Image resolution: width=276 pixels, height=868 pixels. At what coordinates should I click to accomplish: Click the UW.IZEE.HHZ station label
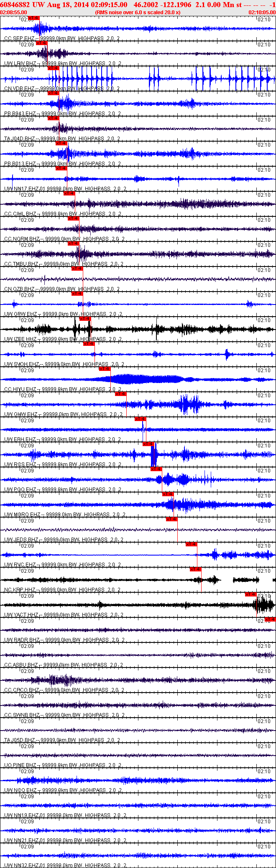[20, 339]
